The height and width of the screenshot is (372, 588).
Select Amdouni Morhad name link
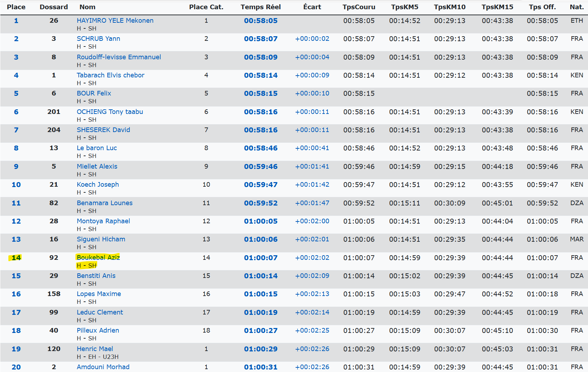pyautogui.click(x=103, y=367)
